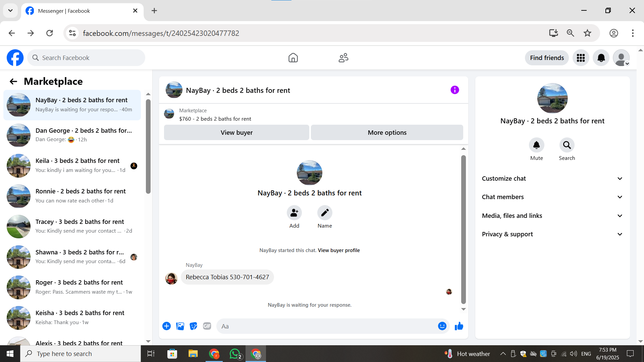Click the View buyer button
The height and width of the screenshot is (362, 644).
coord(236,132)
